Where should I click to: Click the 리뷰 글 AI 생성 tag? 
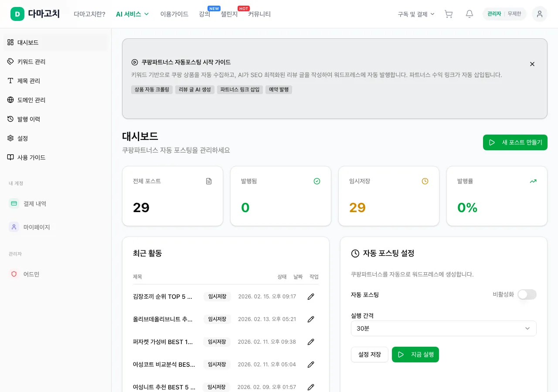(x=194, y=90)
